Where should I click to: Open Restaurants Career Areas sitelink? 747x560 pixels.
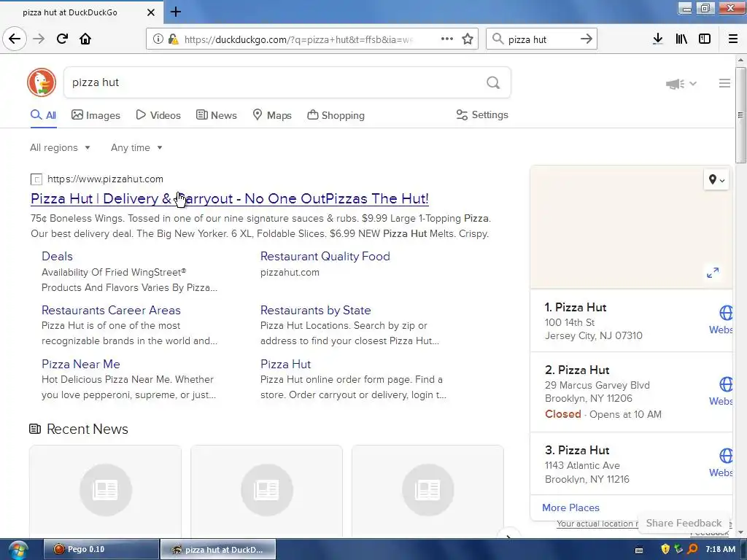point(111,310)
